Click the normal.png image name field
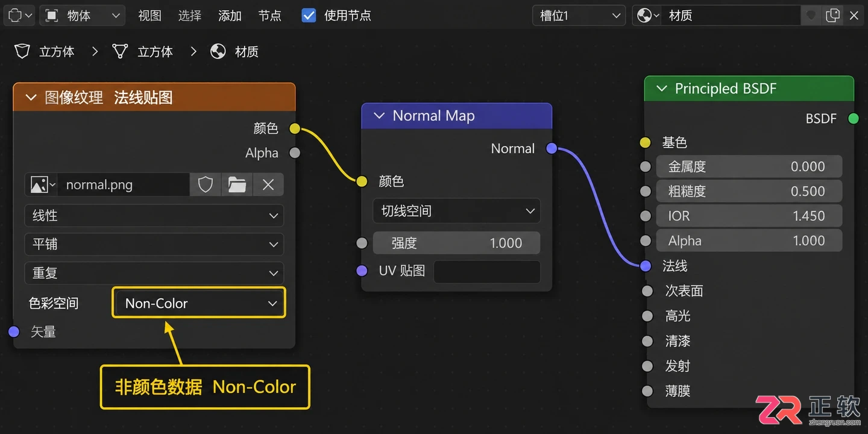This screenshot has width=868, height=434. click(124, 184)
